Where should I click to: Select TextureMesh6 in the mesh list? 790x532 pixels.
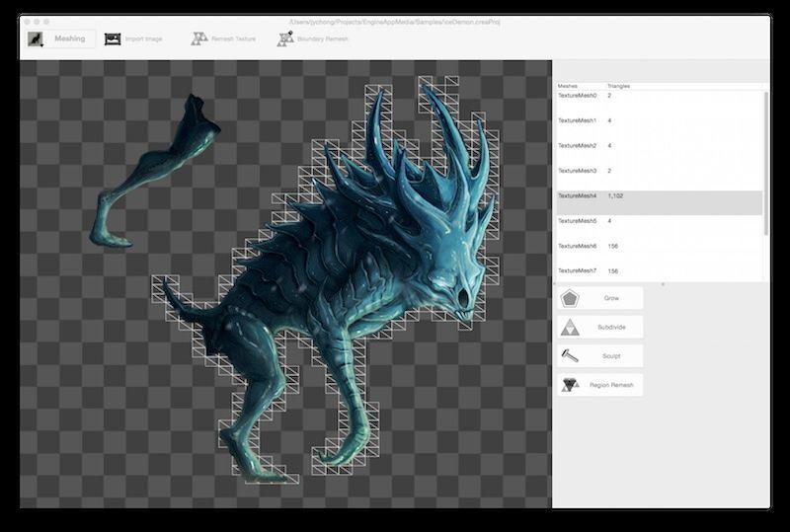coord(659,254)
